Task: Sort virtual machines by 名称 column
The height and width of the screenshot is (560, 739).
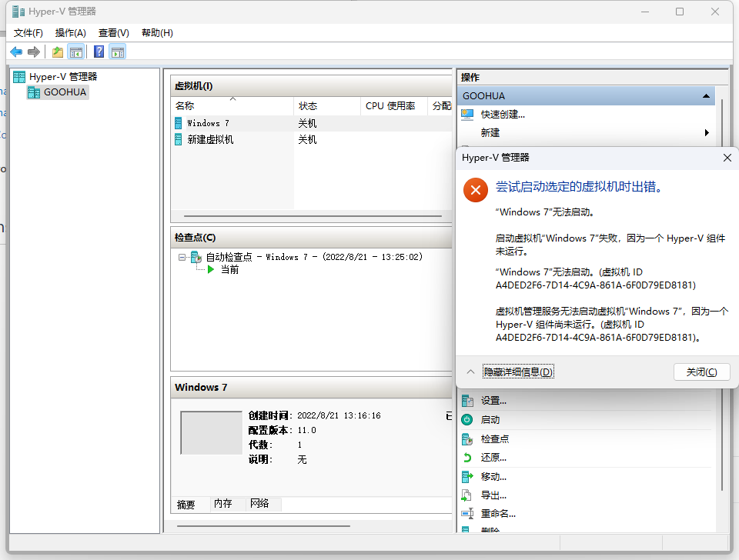Action: pyautogui.click(x=232, y=106)
